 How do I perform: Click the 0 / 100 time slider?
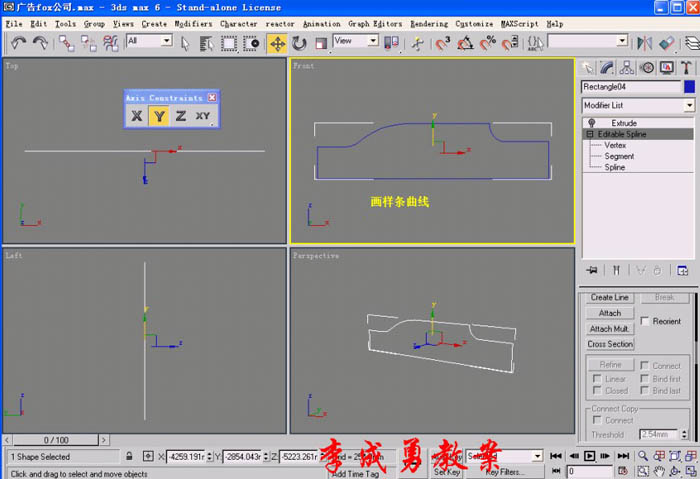[x=56, y=440]
